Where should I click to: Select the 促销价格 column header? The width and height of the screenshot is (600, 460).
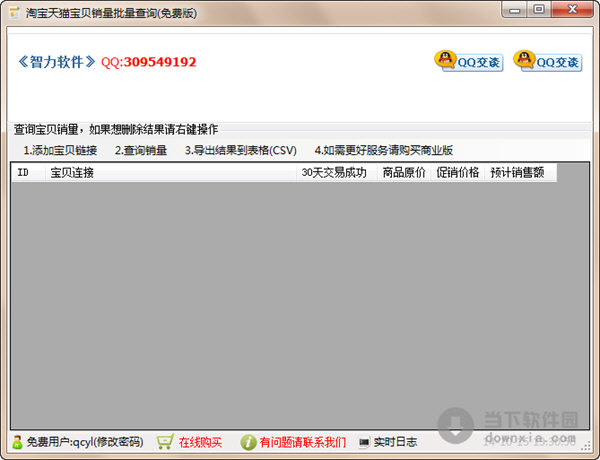[x=458, y=173]
